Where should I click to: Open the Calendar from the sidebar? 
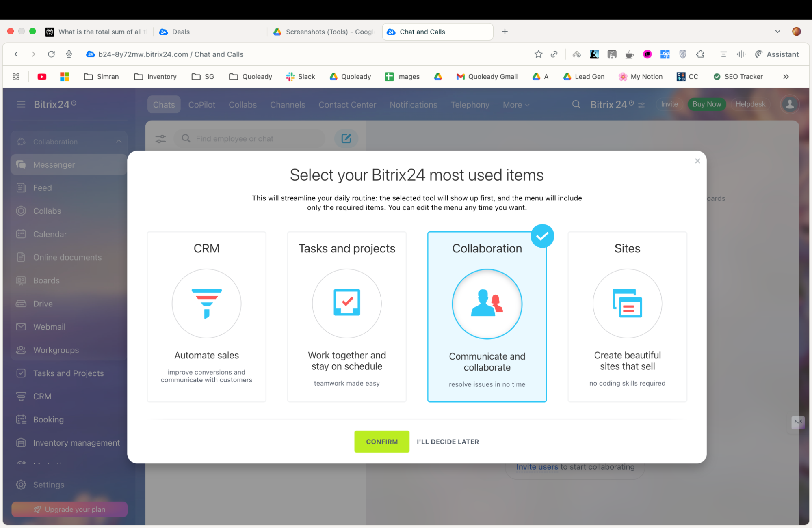[50, 234]
